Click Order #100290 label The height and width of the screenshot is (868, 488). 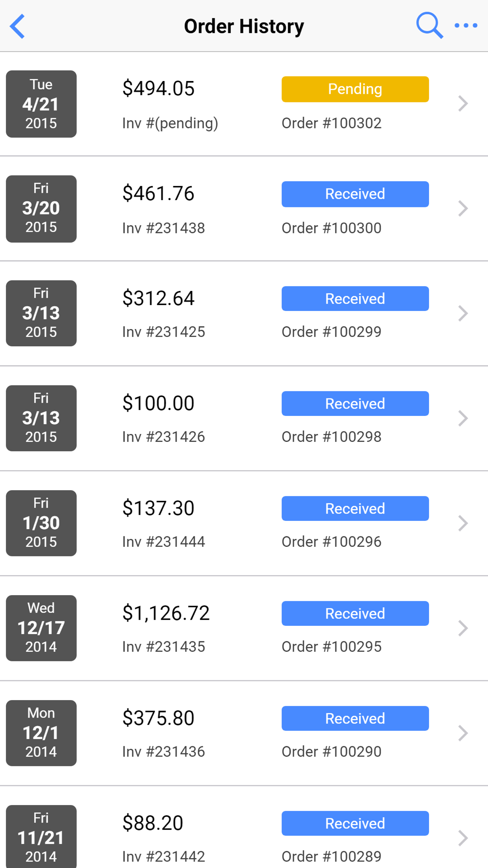[331, 752]
